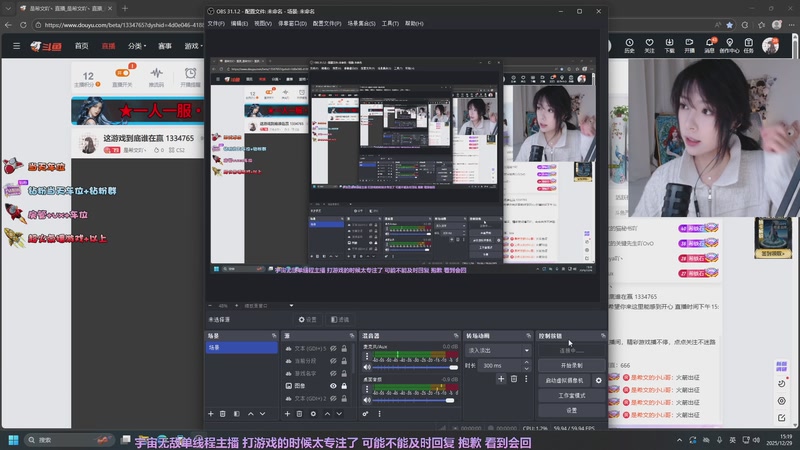Open Douyu 消息 message bell
The width and height of the screenshot is (800, 450).
click(709, 45)
